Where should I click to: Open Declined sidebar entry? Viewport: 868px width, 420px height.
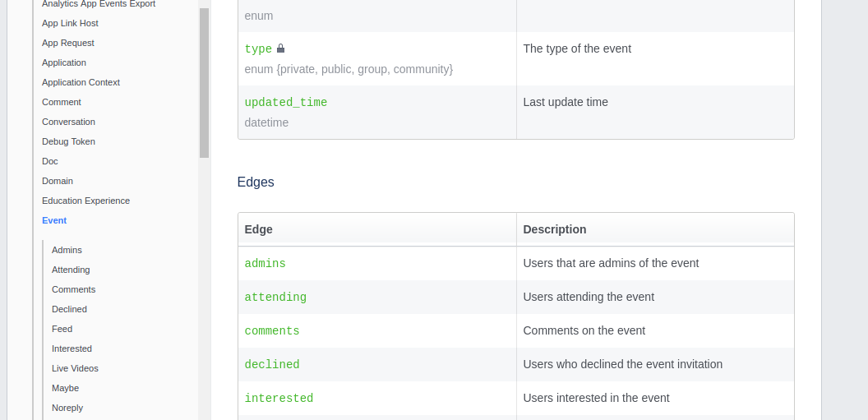pyautogui.click(x=69, y=309)
